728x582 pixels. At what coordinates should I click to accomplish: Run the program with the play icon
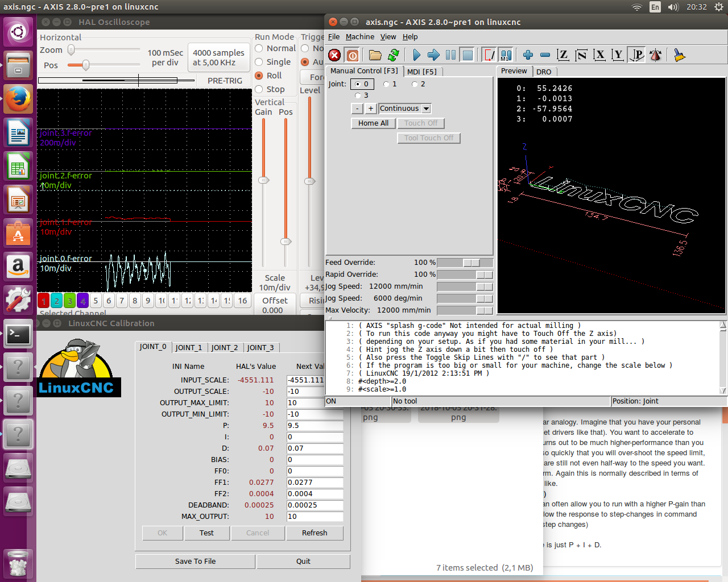click(416, 55)
